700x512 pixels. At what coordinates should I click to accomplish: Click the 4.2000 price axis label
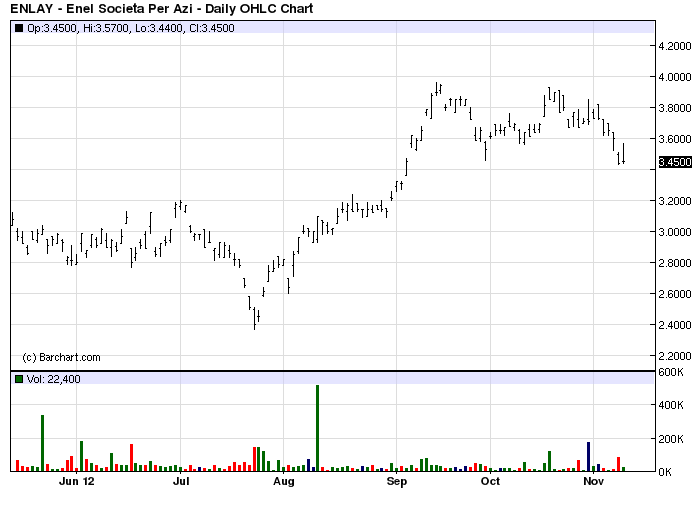(675, 46)
